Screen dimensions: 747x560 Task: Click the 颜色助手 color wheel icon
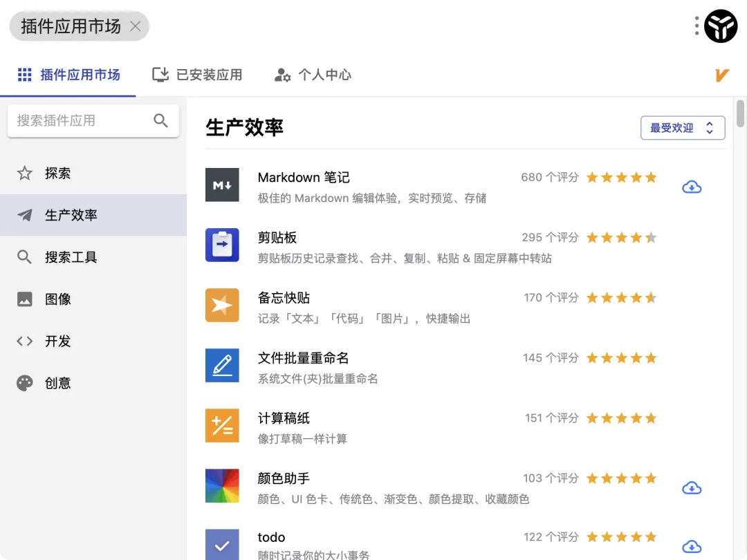pyautogui.click(x=222, y=486)
